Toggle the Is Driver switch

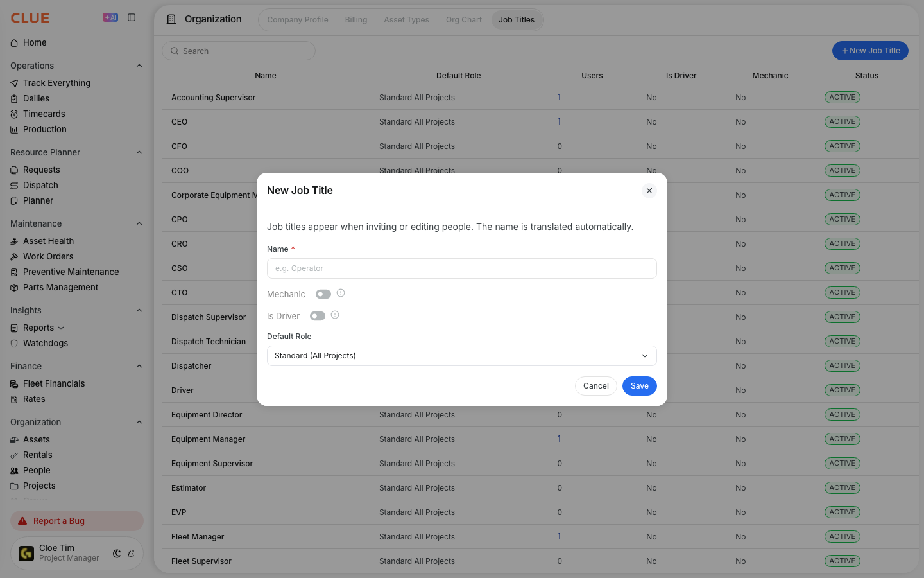point(318,316)
